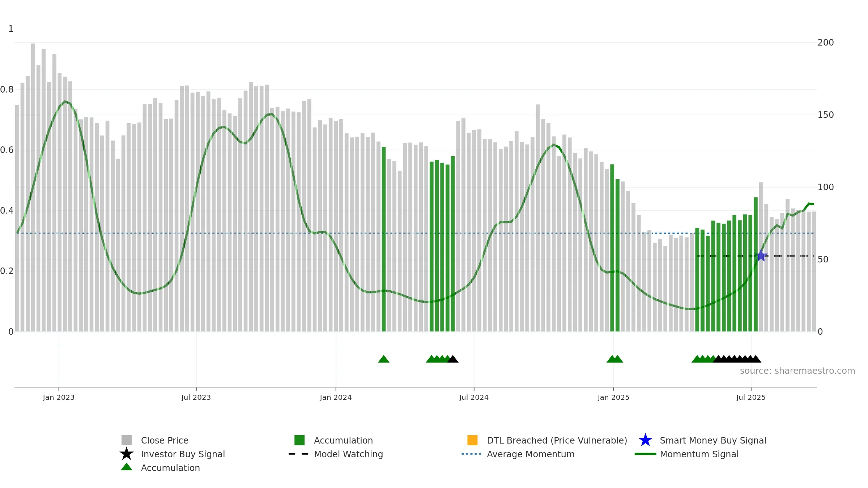The height and width of the screenshot is (488, 868).
Task: Click the black triangle marker near June 2024
Action: pos(453,359)
